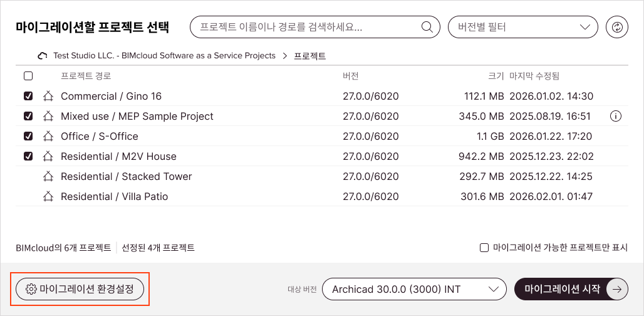Viewport: 644px width, 316px height.
Task: Click the breadcrumb chevron before 프로젝트
Action: click(285, 56)
